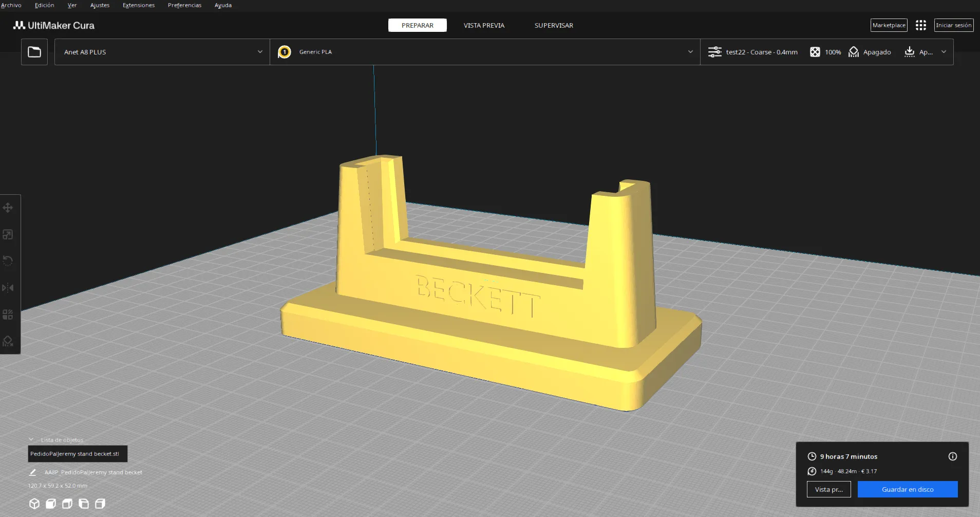This screenshot has height=517, width=980.
Task: Click the material usage spool icon
Action: point(812,471)
